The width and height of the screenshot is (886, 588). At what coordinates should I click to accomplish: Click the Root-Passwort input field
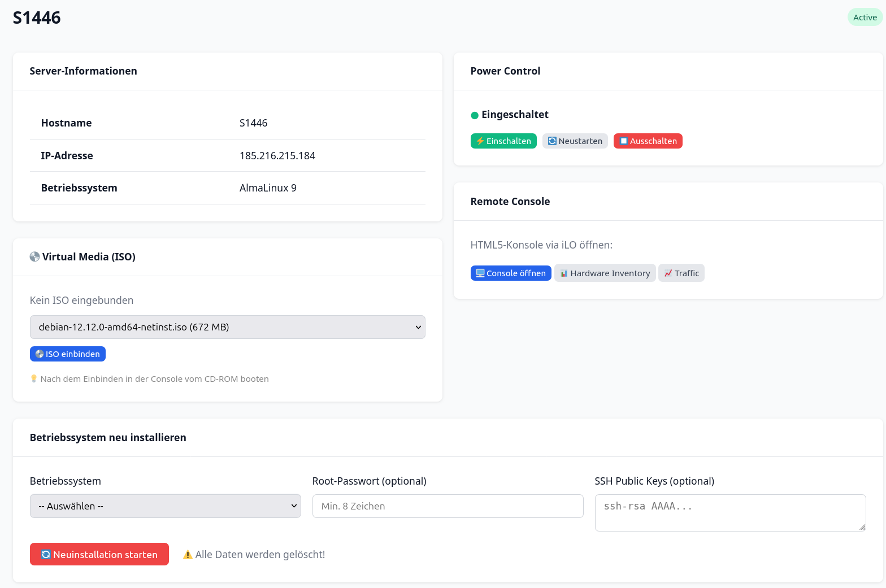(x=448, y=506)
